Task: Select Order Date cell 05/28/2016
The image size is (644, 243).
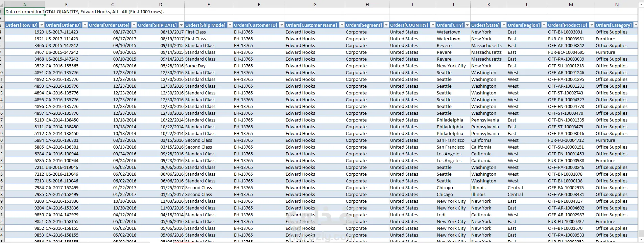Action: (113, 66)
